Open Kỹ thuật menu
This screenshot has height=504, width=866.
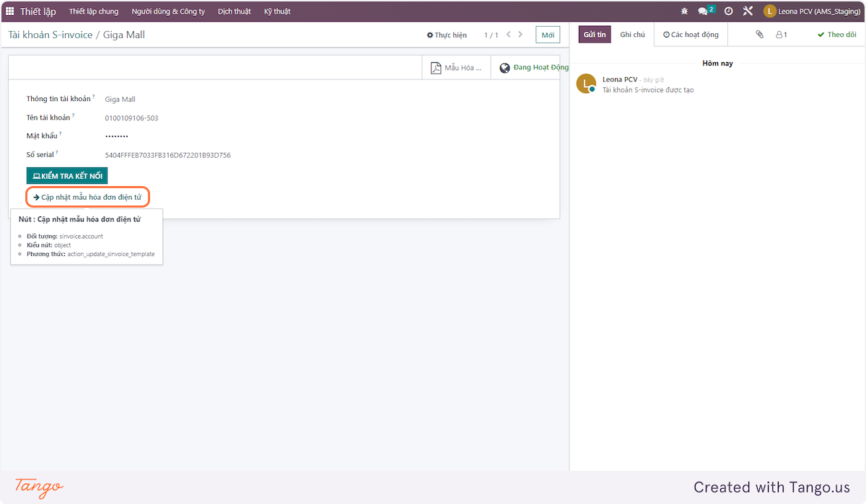[x=277, y=12]
